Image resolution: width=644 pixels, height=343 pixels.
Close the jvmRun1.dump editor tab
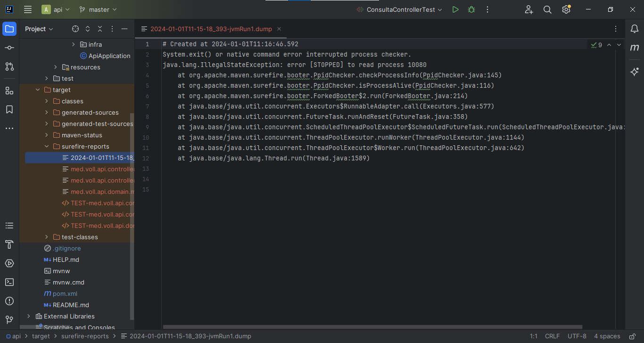pyautogui.click(x=279, y=29)
